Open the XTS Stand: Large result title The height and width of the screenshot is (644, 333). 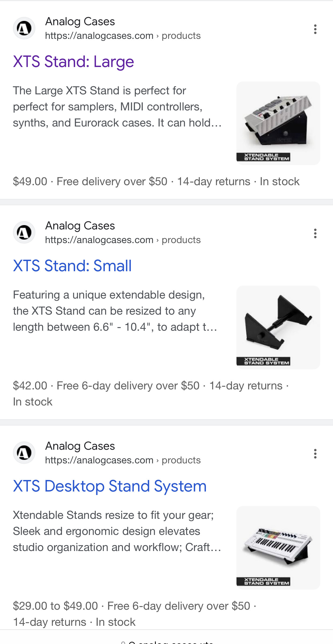73,62
